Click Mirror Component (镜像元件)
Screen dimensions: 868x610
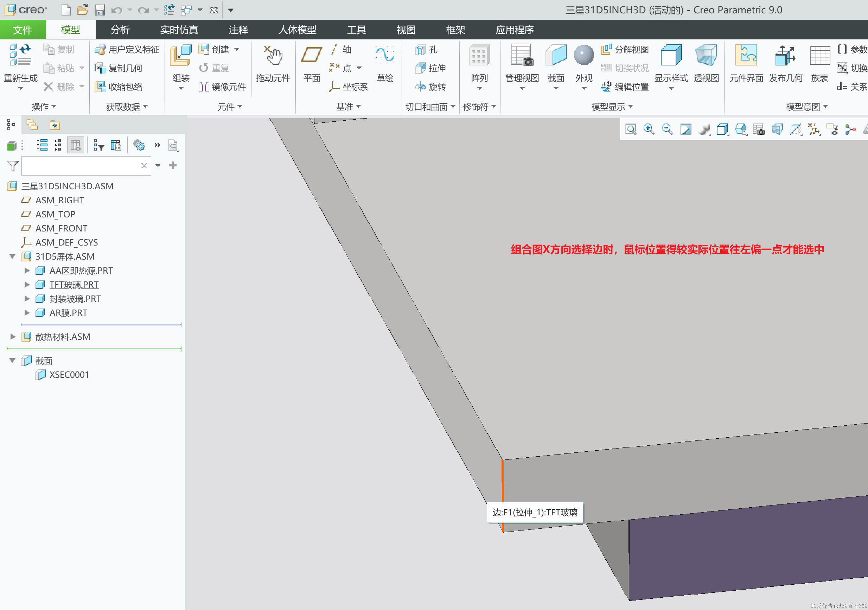pos(222,87)
